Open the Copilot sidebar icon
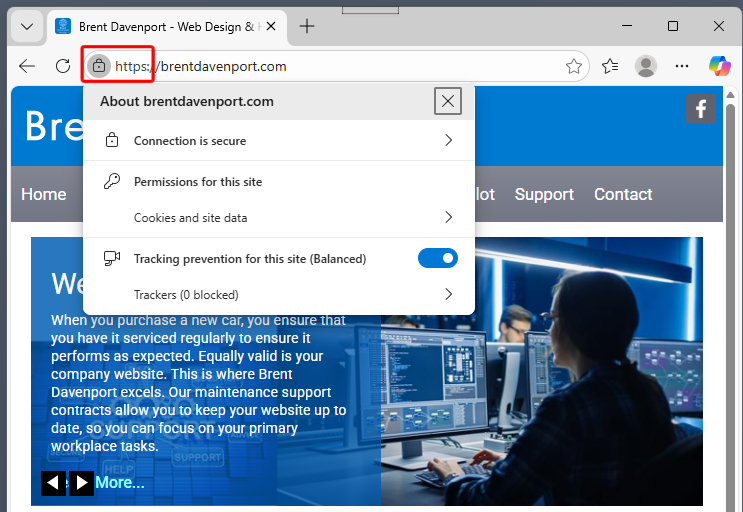Image resolution: width=743 pixels, height=512 pixels. click(719, 66)
